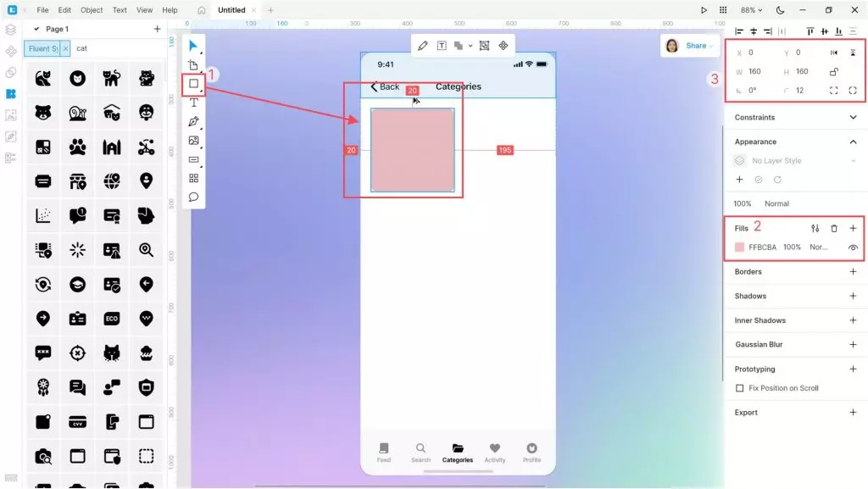The height and width of the screenshot is (489, 868).
Task: Toggle the aspect ratio lock
Action: coord(834,72)
